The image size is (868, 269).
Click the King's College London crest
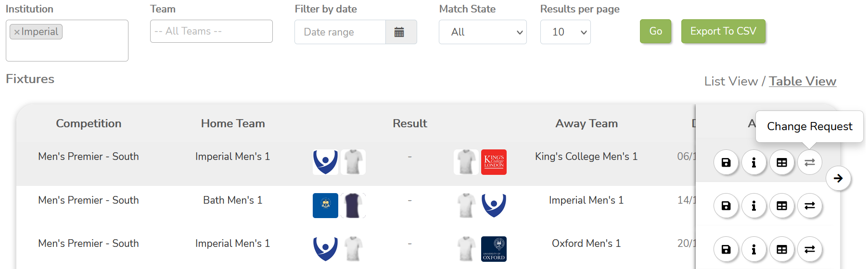point(494,162)
